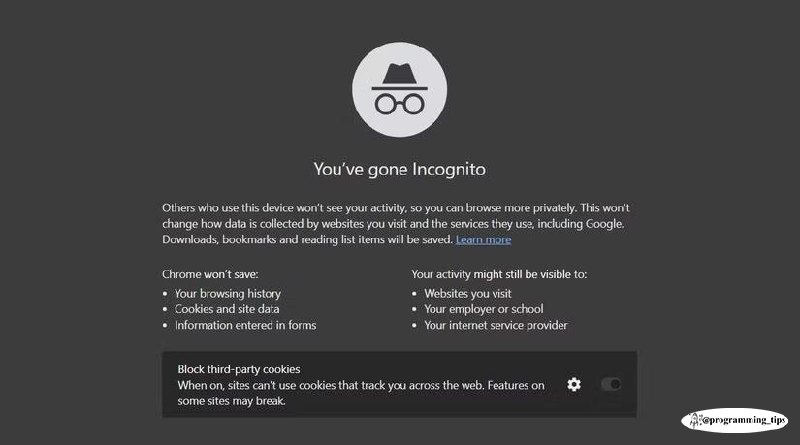
Task: Click the "Block third-party cookies" title text
Action: [x=239, y=369]
